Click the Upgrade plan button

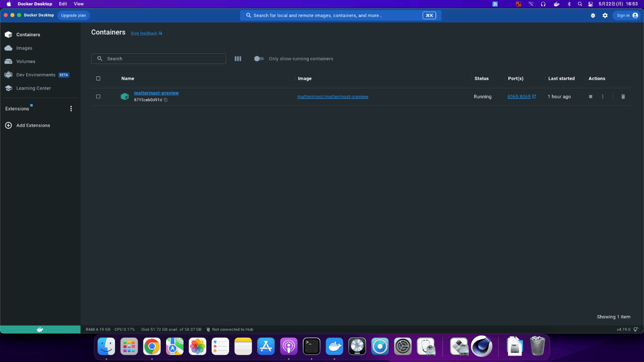(74, 15)
